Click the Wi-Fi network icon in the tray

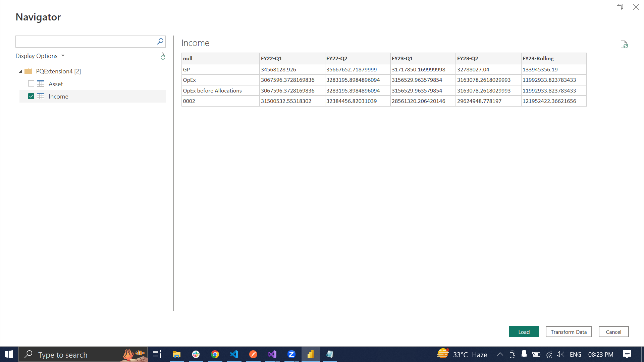(549, 354)
